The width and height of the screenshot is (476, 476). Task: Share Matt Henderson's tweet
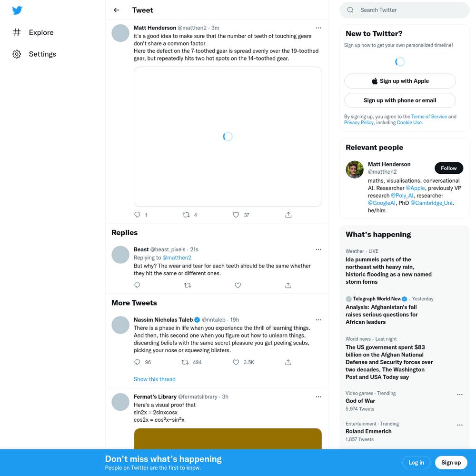coord(288,215)
